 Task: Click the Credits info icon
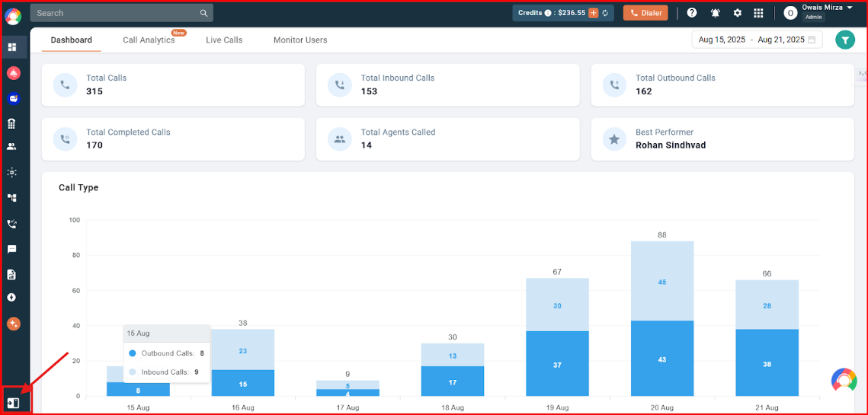(547, 13)
